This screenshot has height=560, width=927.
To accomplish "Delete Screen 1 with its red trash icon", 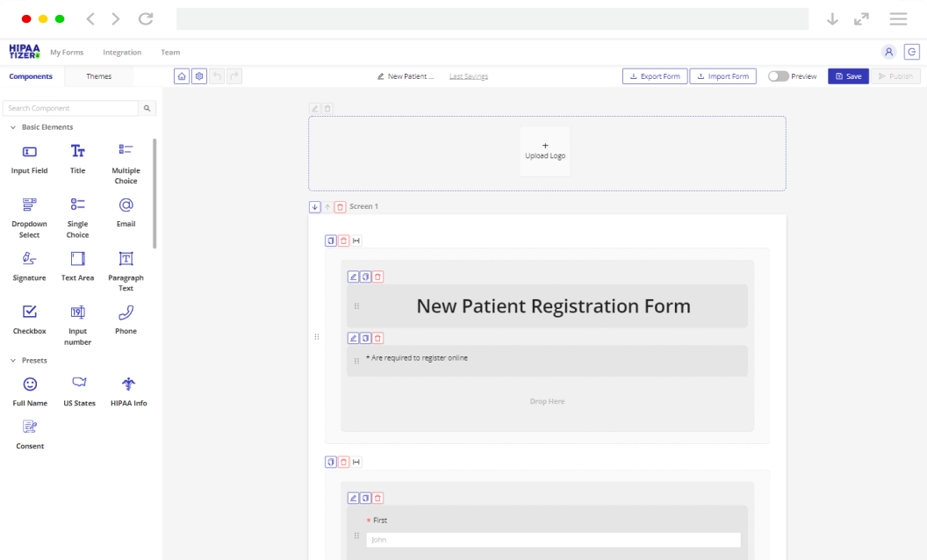I will [x=340, y=207].
